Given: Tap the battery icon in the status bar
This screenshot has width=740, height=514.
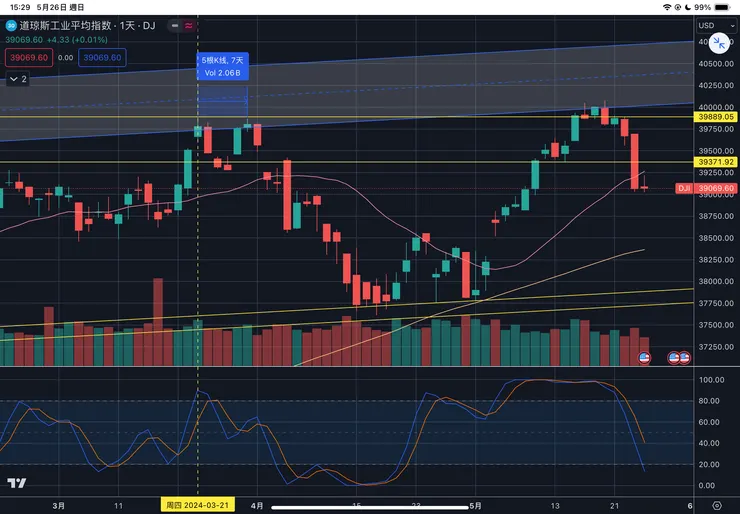Looking at the screenshot, I should (x=722, y=7).
